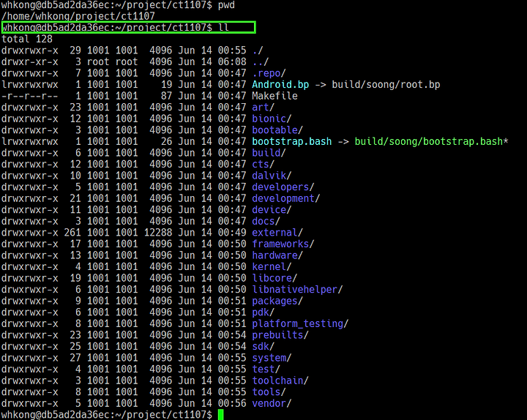527x420 pixels.
Task: Select the 'bionic/' directory name
Action: point(272,119)
